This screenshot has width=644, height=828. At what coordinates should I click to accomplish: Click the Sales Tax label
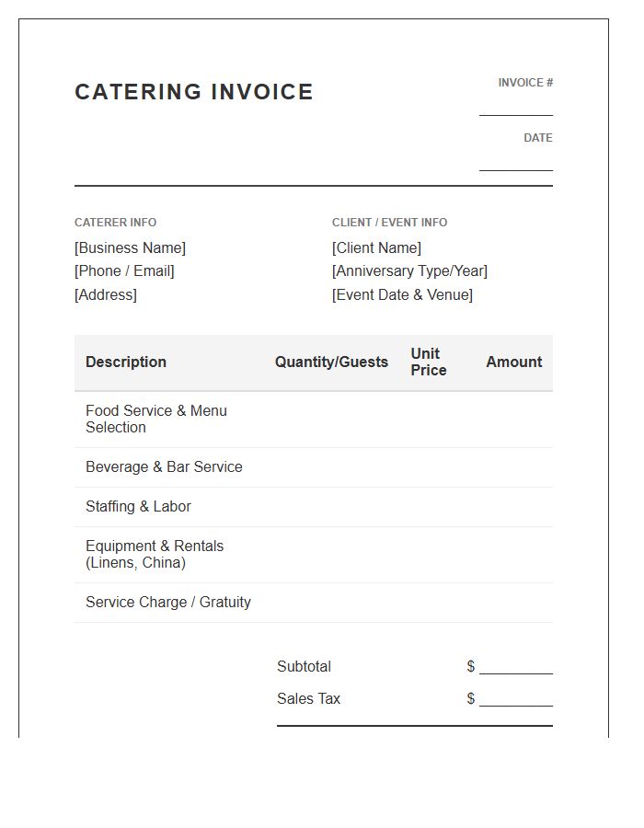pos(308,698)
